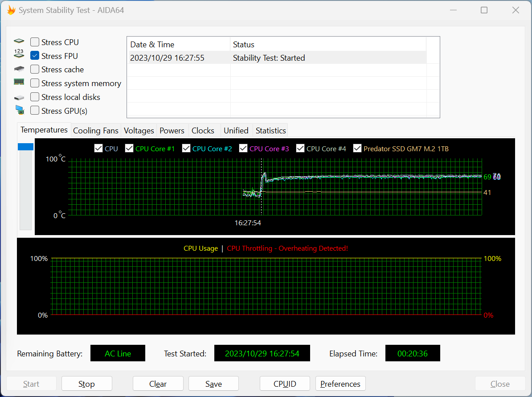This screenshot has width=532, height=397.
Task: Select the Temperatures tab
Action: [44, 130]
